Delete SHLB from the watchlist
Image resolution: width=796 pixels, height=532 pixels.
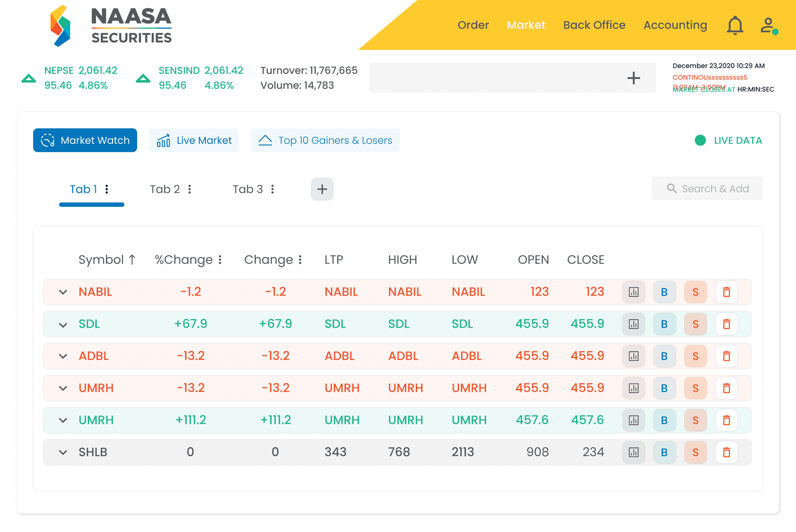pyautogui.click(x=726, y=452)
